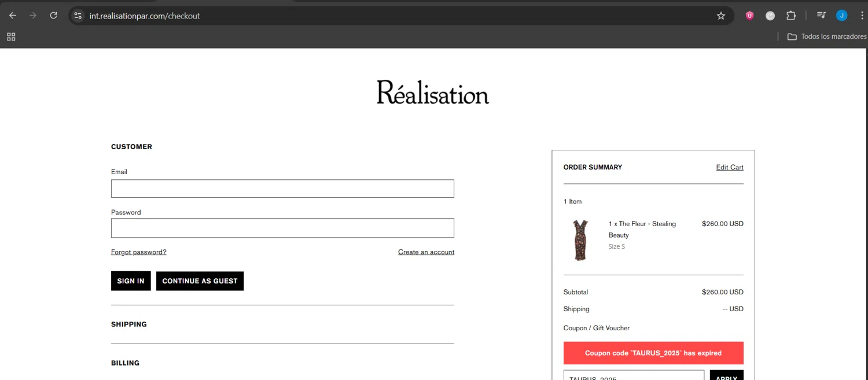Click the address bar URL
Viewport: 868px width, 380px height.
(x=145, y=16)
